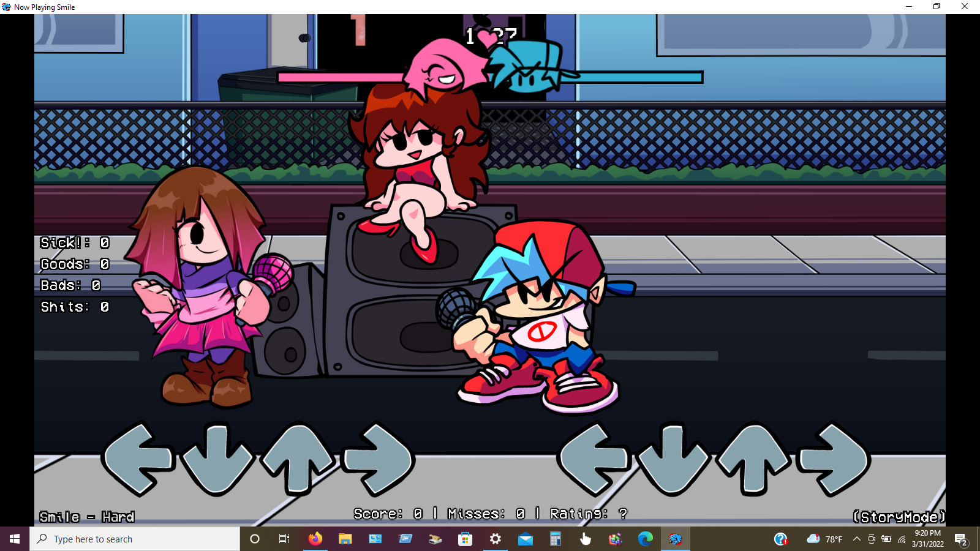Click the 78°F weather widget
The width and height of the screenshot is (980, 551).
point(824,539)
